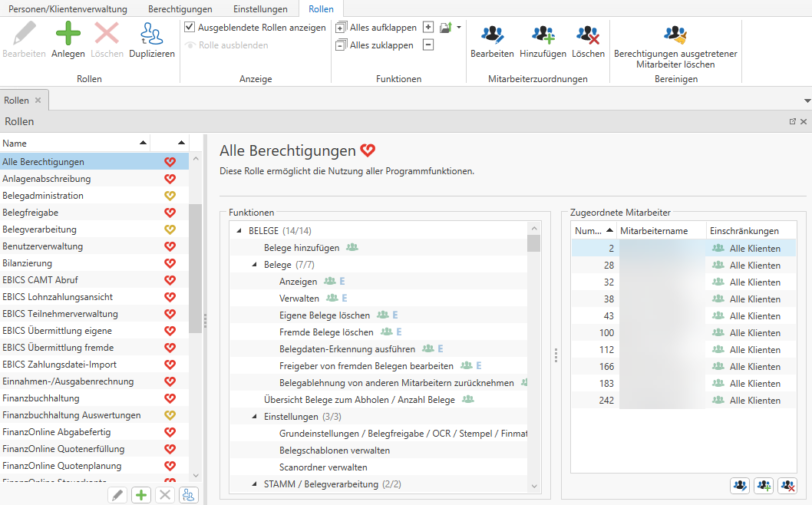Click green plus button below the roles list
Viewport: 812px width, 505px height.
point(141,495)
